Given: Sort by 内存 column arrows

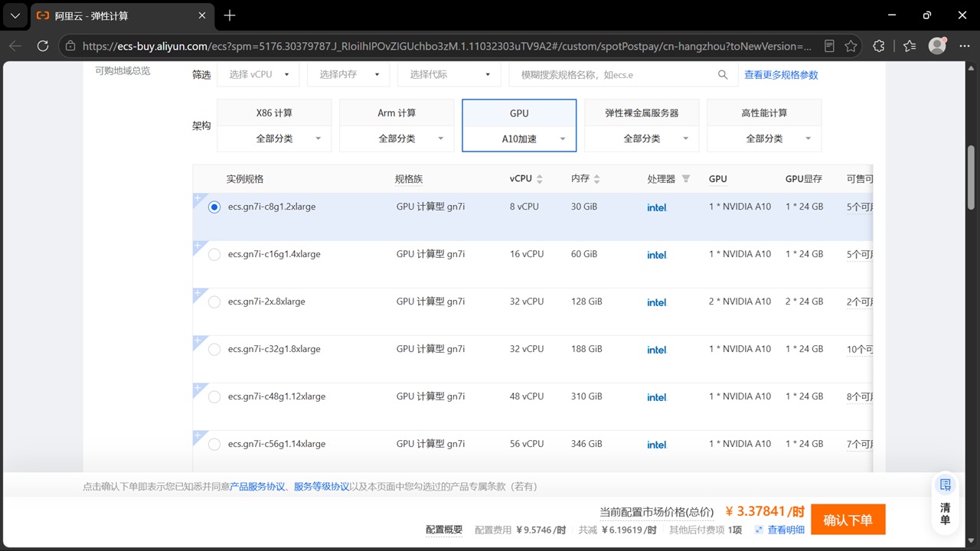Looking at the screenshot, I should pyautogui.click(x=597, y=179).
